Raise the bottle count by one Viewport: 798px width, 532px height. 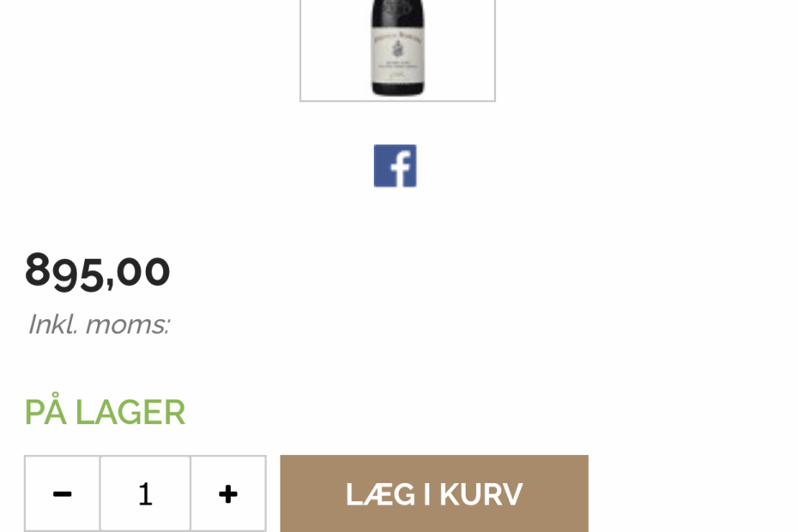coord(228,494)
